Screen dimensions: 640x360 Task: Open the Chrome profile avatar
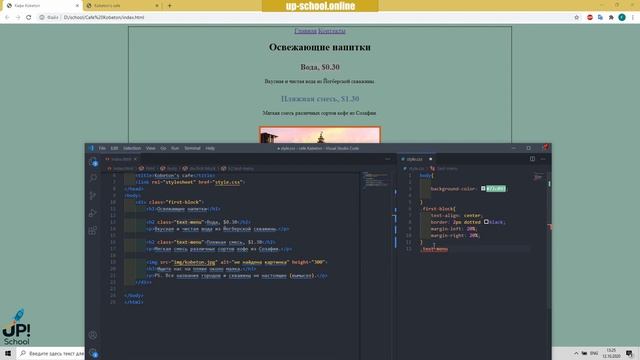[622, 17]
